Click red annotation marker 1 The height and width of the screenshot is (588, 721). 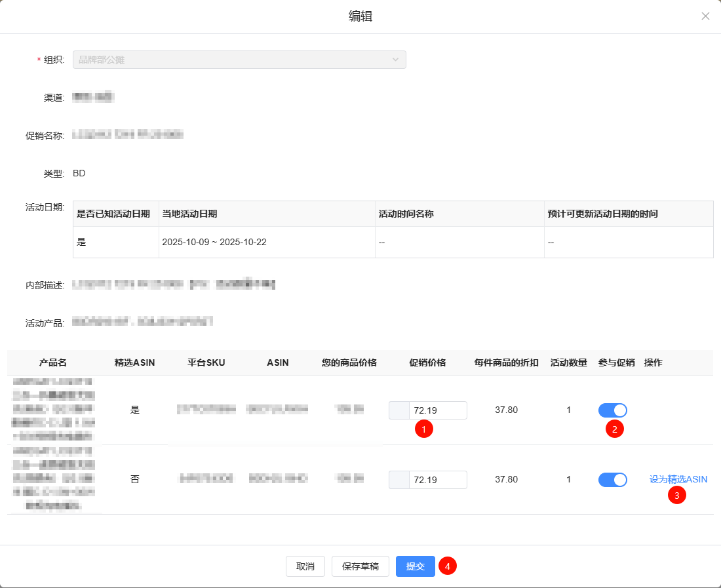424,430
